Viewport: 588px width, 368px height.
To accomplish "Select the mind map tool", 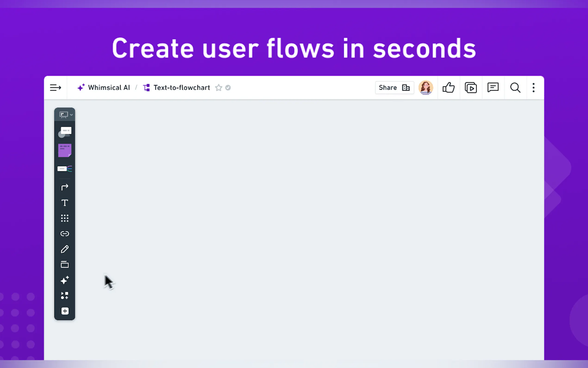I will [65, 169].
